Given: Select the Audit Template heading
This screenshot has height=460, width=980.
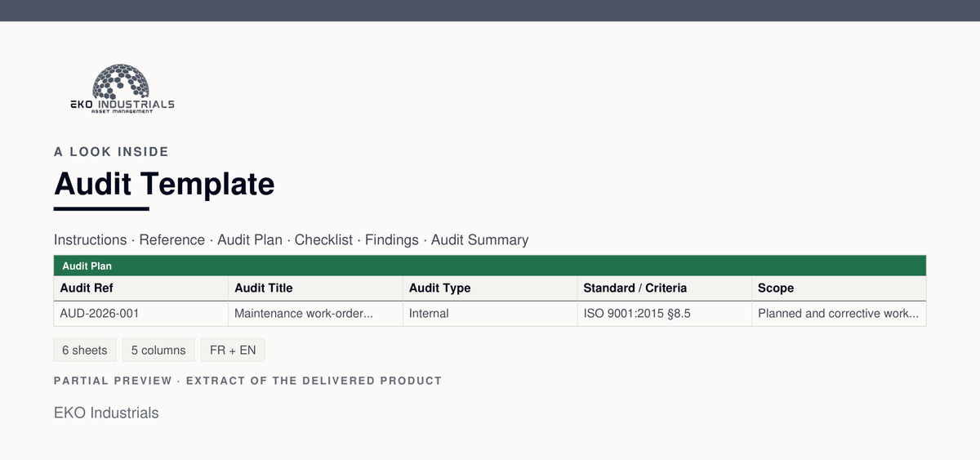Looking at the screenshot, I should [164, 184].
